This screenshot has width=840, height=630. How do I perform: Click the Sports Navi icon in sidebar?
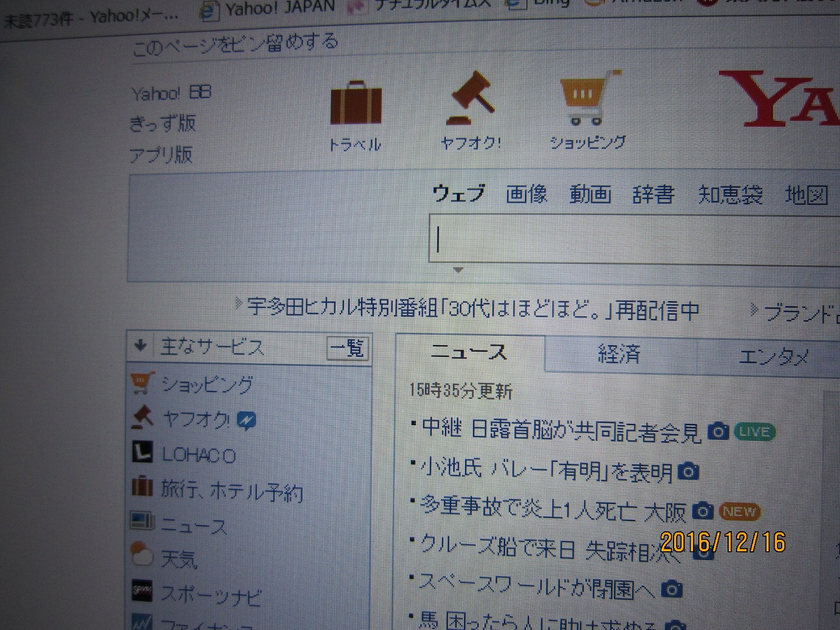[142, 591]
